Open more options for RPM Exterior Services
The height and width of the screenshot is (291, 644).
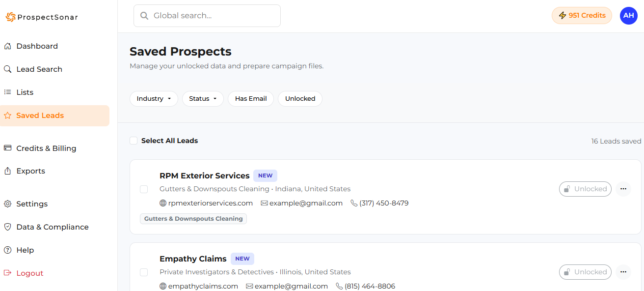pyautogui.click(x=623, y=189)
